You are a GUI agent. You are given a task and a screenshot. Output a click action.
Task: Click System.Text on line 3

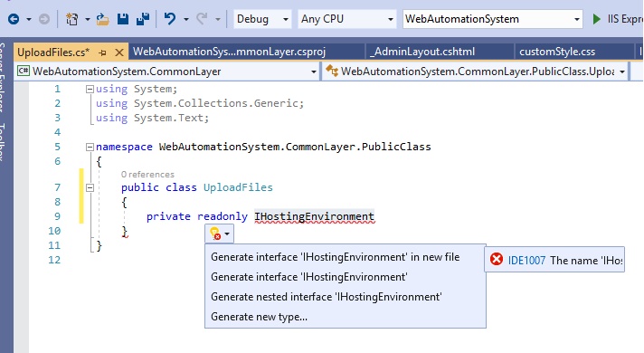coord(169,118)
